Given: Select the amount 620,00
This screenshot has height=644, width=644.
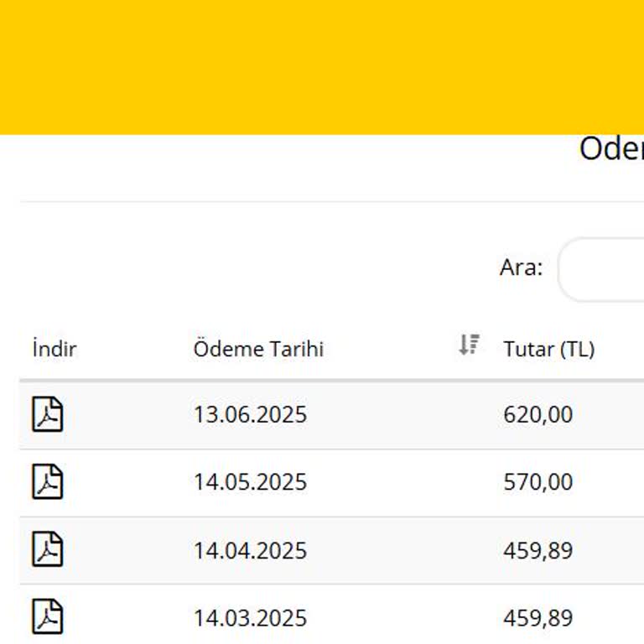Looking at the screenshot, I should point(538,414).
